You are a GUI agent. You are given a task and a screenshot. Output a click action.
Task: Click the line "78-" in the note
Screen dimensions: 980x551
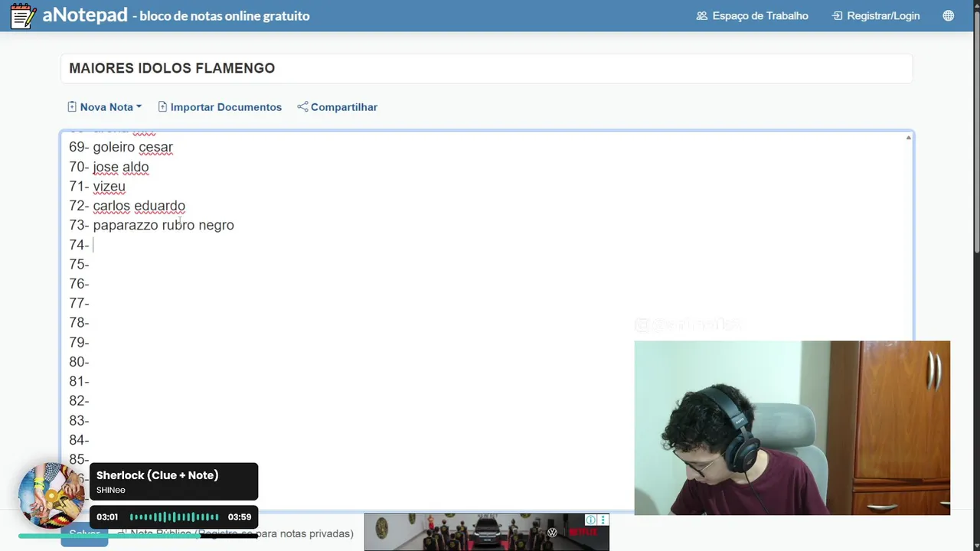[x=79, y=323]
